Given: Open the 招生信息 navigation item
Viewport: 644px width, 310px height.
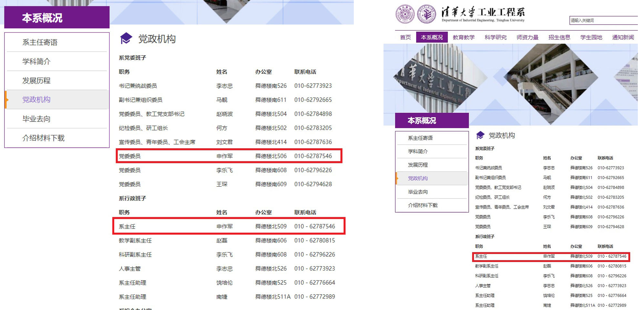Looking at the screenshot, I should pyautogui.click(x=559, y=37).
